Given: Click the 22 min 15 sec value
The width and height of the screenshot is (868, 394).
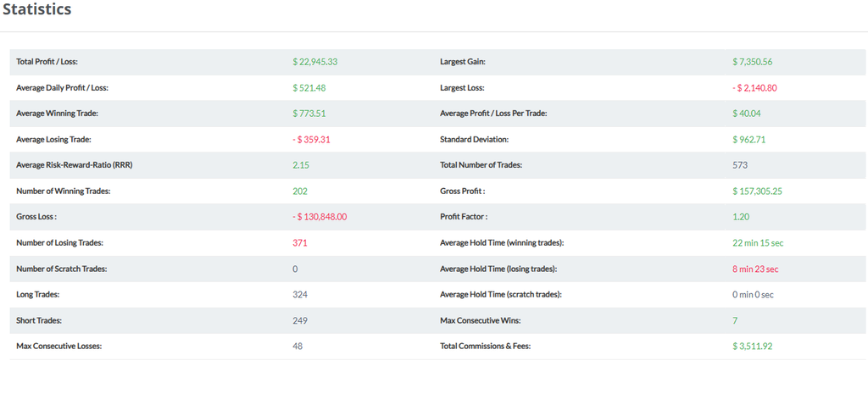Looking at the screenshot, I should 758,243.
